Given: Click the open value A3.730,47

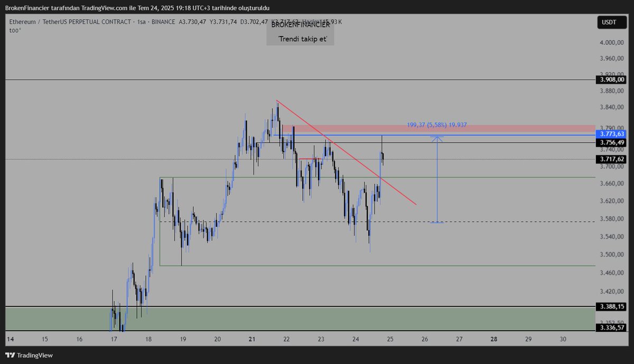Looking at the screenshot, I should [193, 22].
